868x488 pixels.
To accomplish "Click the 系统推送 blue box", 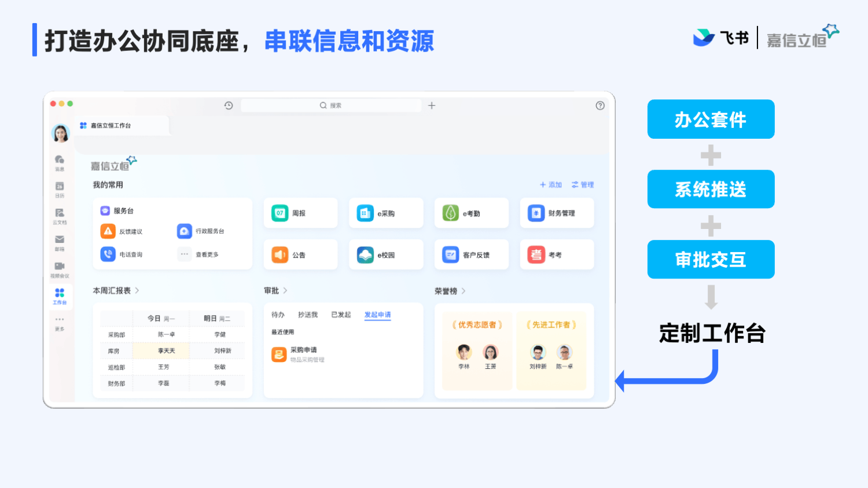I will tap(711, 189).
